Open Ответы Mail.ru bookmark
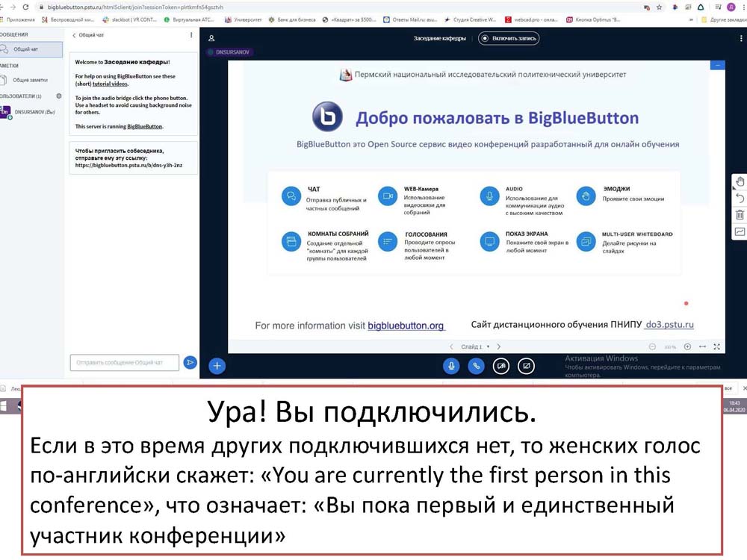The image size is (747, 560). tap(410, 19)
